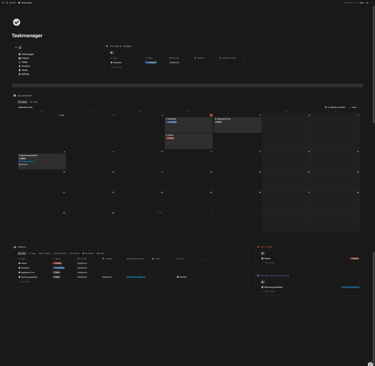This screenshot has width=375, height=366.
Task: Click the vertical page scrollbar
Action: coord(373,63)
